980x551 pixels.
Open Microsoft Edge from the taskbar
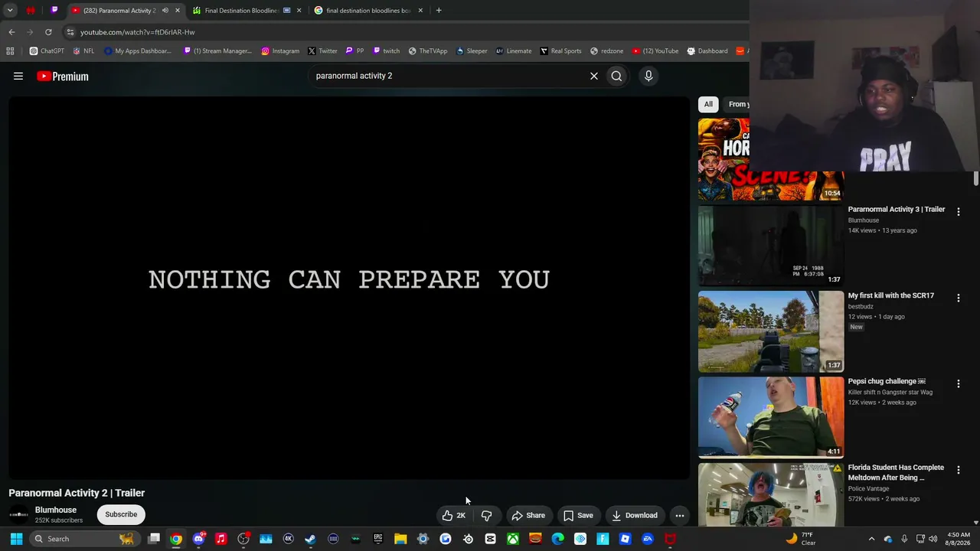557,539
